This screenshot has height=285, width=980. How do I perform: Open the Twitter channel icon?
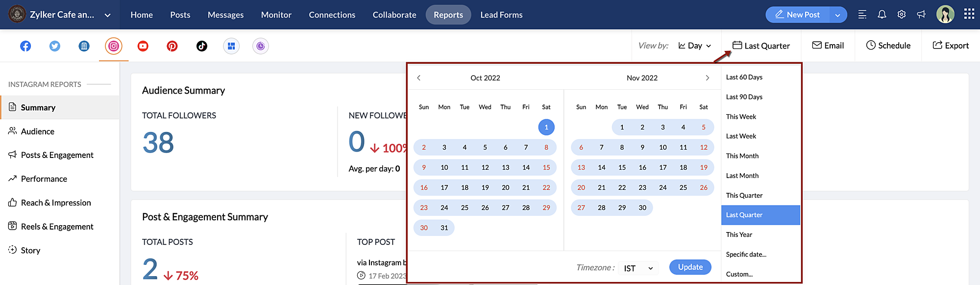(x=55, y=46)
